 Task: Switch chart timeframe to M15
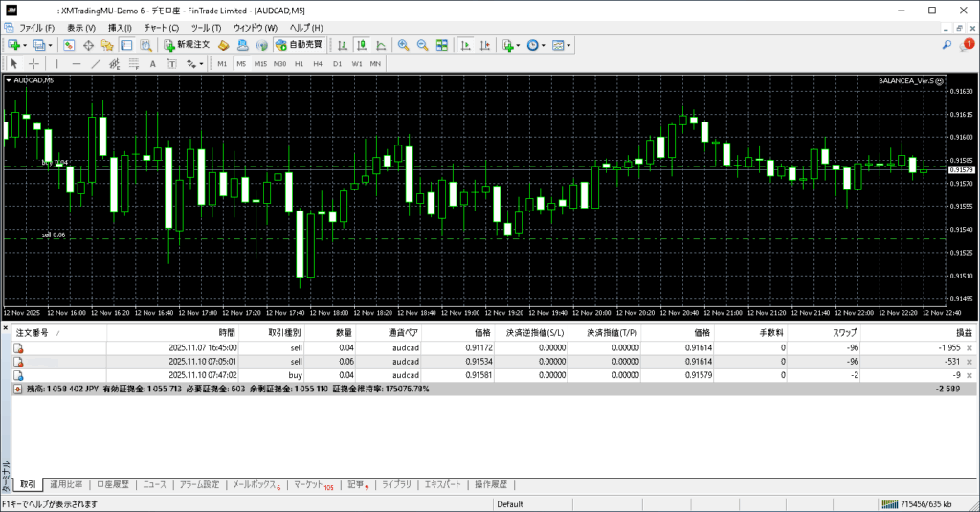point(260,64)
